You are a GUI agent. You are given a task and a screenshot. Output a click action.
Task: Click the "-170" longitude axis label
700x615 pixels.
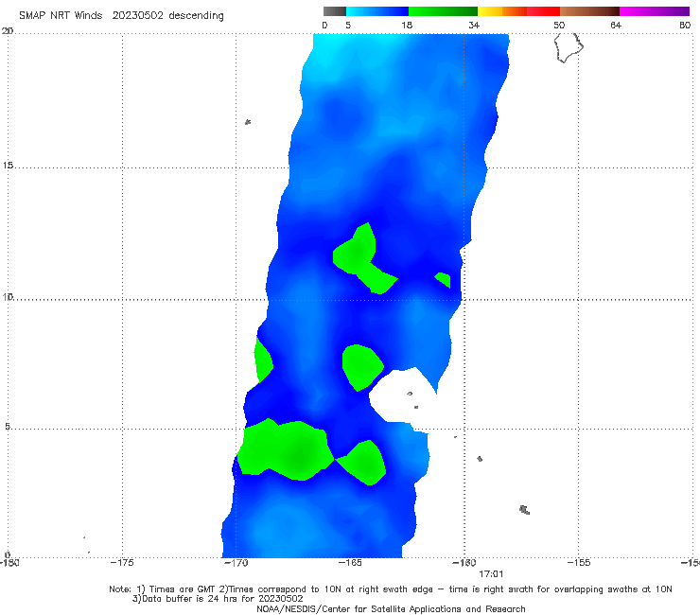236,563
